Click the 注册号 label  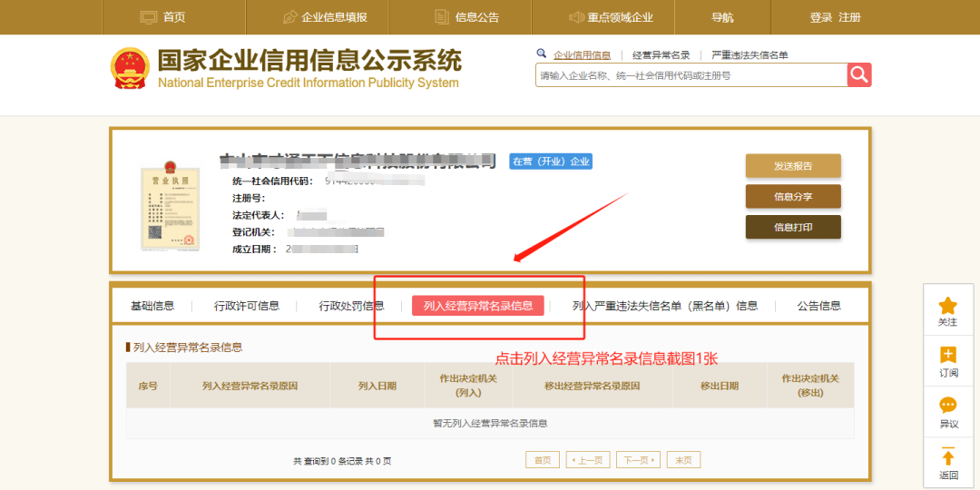coord(249,198)
